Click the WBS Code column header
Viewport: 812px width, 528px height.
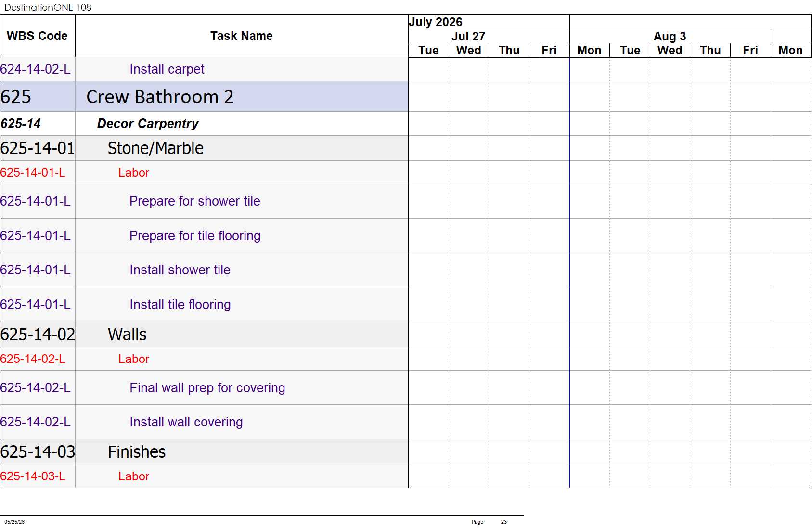point(37,36)
